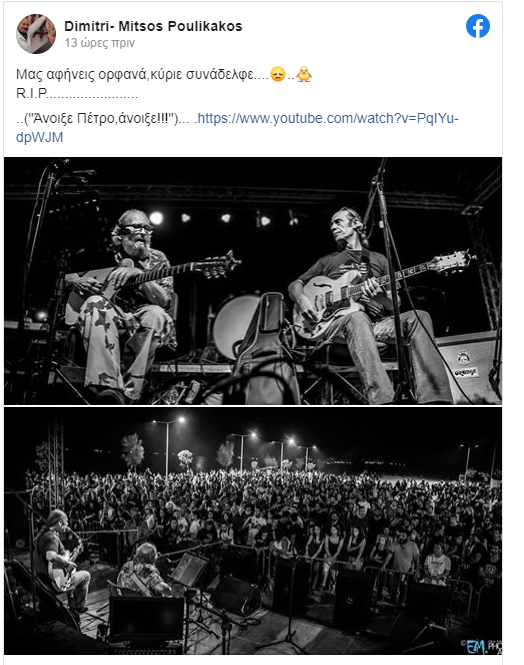Open the bottom concert crowd photo
The height and width of the screenshot is (665, 524).
pyautogui.click(x=253, y=531)
